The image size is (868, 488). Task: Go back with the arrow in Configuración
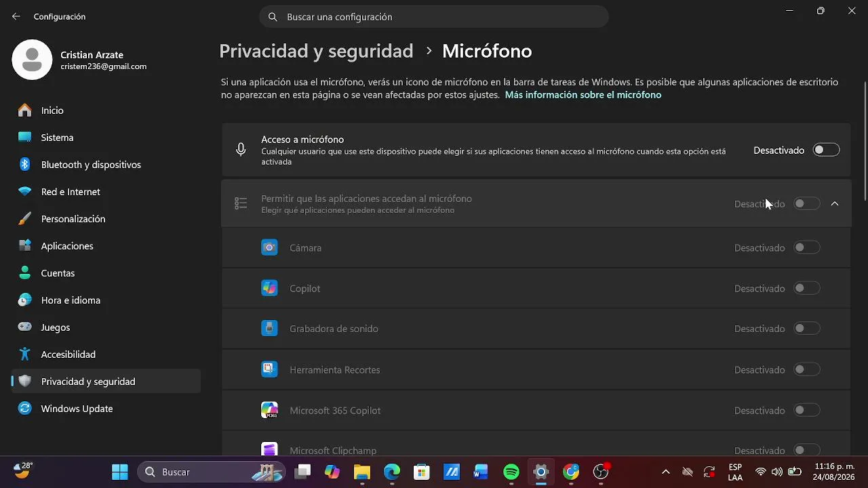point(16,16)
